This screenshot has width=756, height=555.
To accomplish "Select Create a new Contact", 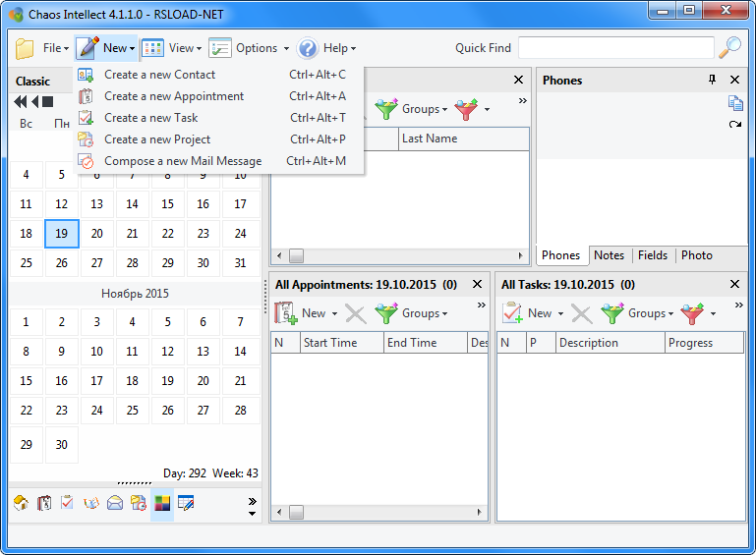I will pyautogui.click(x=218, y=75).
